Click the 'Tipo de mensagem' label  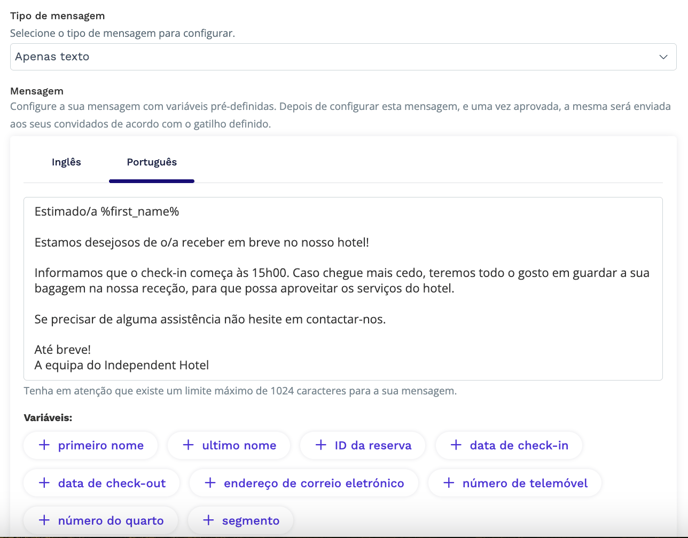point(57,16)
